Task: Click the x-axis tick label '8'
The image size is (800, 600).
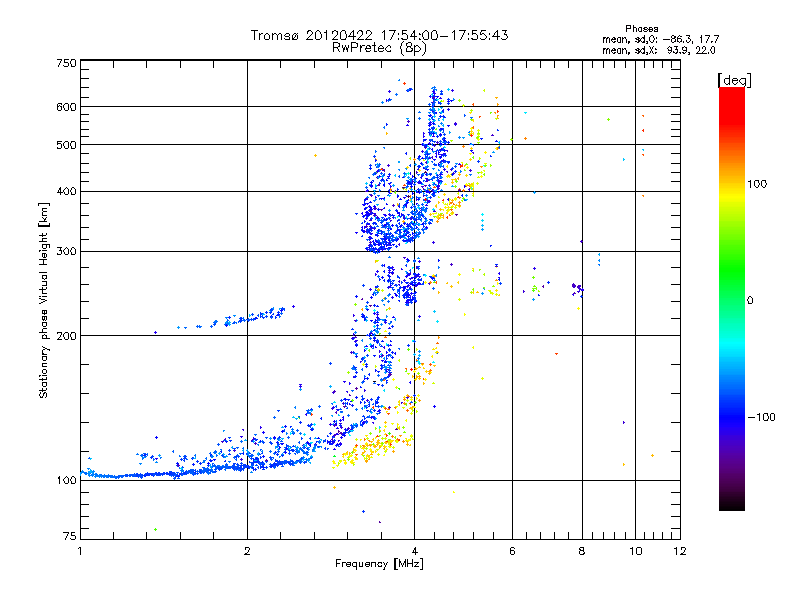Action: click(x=582, y=551)
